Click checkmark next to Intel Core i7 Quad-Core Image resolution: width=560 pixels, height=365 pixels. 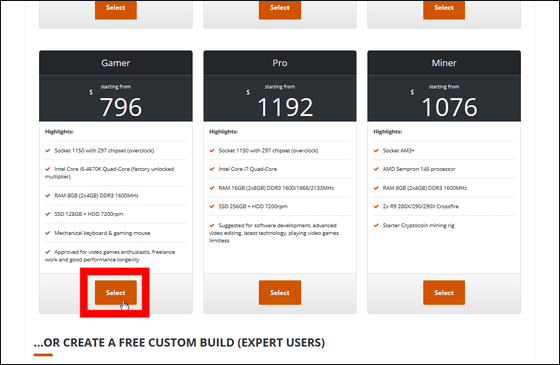[212, 169]
